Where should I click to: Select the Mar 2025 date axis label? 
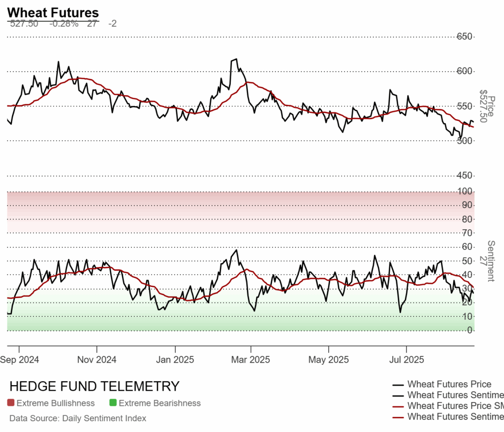(251, 360)
